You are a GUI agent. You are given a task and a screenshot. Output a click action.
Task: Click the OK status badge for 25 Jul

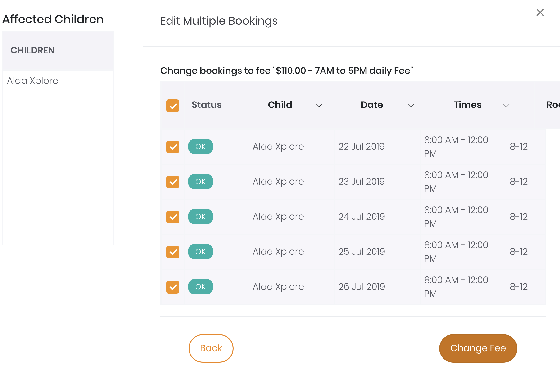[x=200, y=252]
